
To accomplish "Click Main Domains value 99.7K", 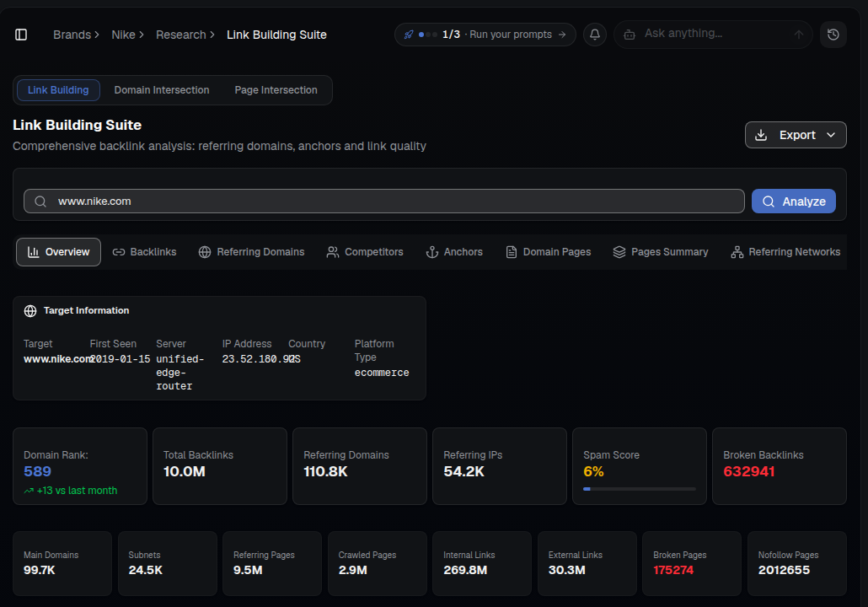I will 40,571.
